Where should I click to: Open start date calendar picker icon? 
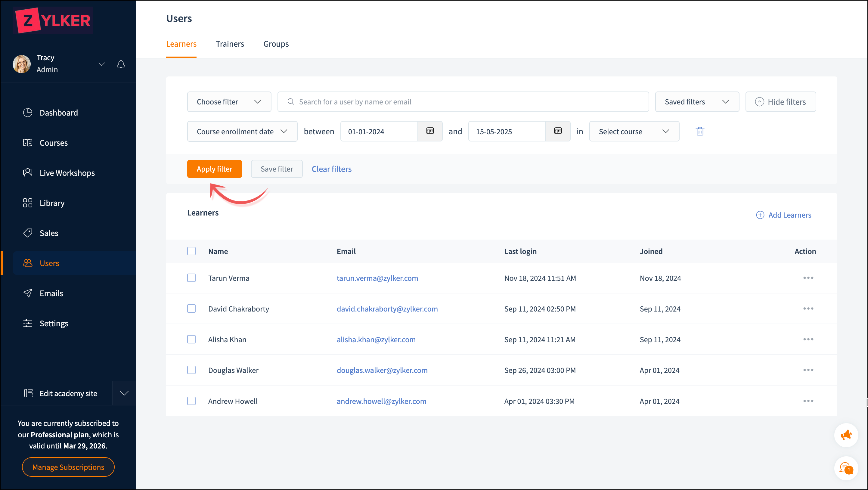coord(429,131)
